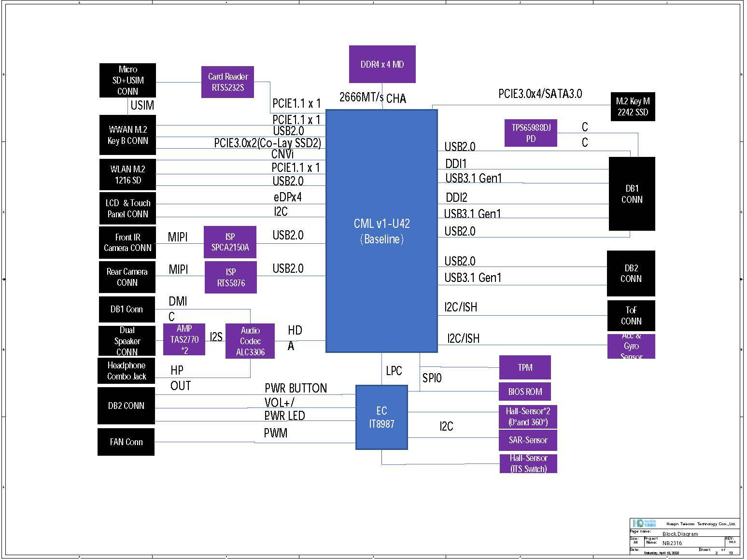This screenshot has height=560, width=747.
Task: Select the FAN Conn block
Action: [126, 442]
